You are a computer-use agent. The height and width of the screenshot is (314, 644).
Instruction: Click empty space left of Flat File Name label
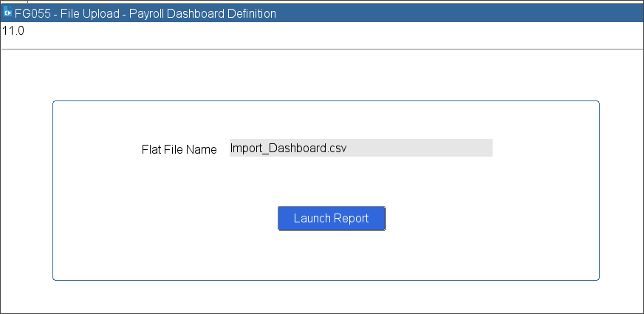click(x=96, y=149)
